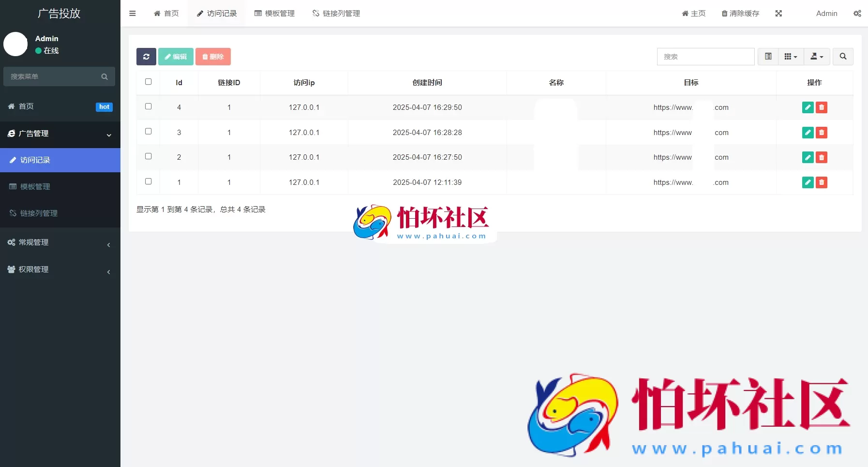Click the 删除 button above the table
Image resolution: width=868 pixels, height=467 pixels.
[213, 57]
